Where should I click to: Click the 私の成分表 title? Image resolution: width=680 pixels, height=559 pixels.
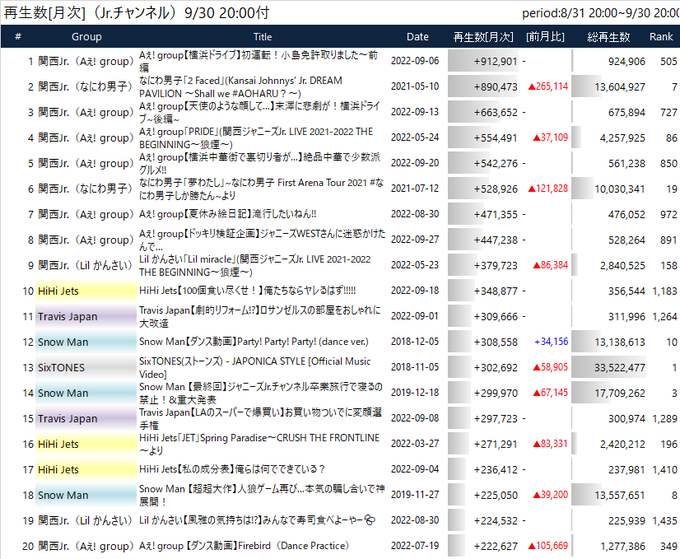tap(232, 469)
